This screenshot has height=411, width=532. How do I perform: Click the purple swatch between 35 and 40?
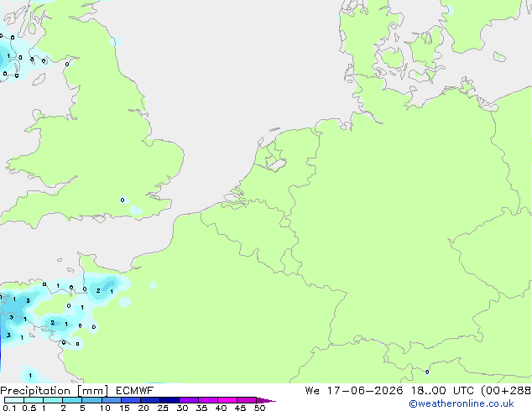208,400
